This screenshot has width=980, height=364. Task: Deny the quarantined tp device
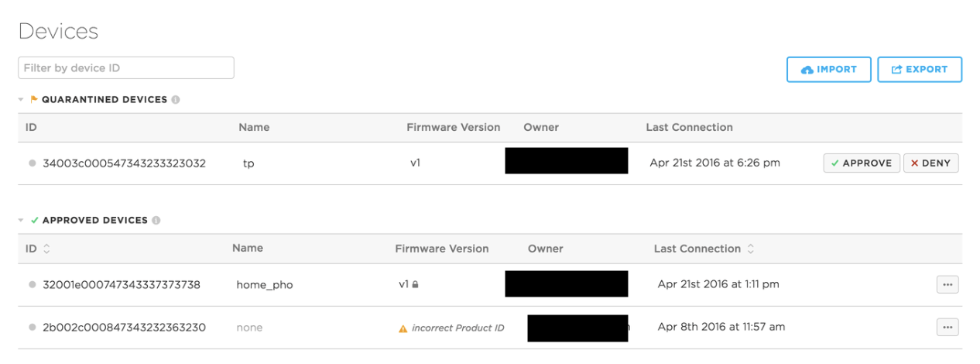click(930, 163)
